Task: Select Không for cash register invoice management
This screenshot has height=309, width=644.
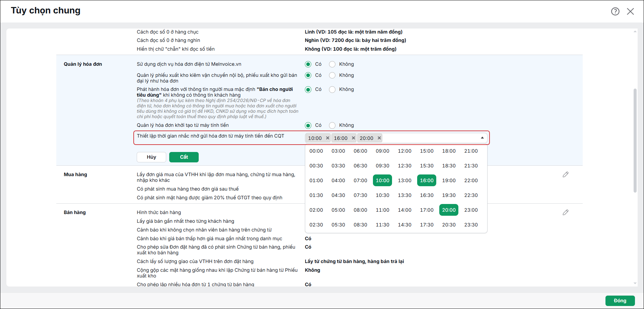Action: (332, 125)
